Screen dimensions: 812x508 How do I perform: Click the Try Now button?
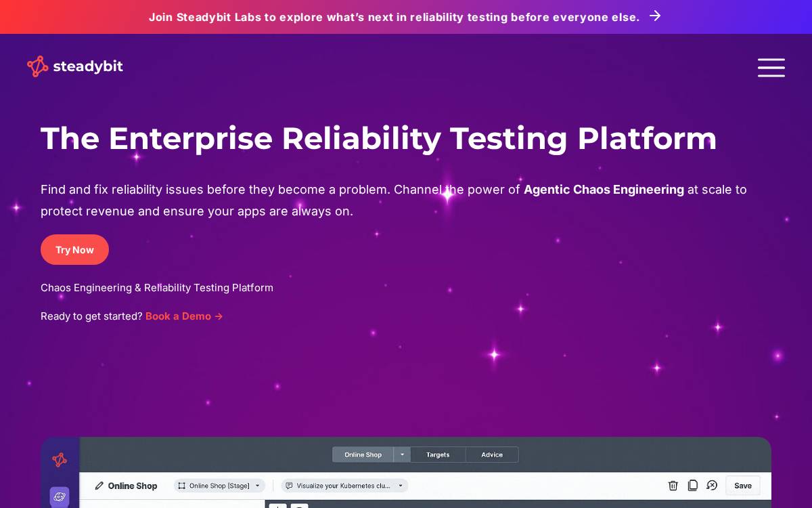[74, 249]
